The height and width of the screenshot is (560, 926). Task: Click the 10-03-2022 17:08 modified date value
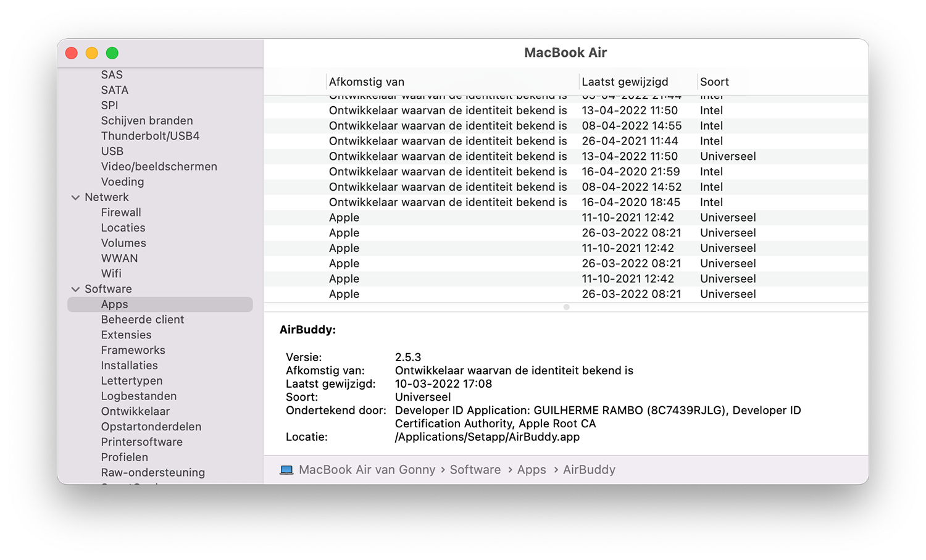point(443,384)
